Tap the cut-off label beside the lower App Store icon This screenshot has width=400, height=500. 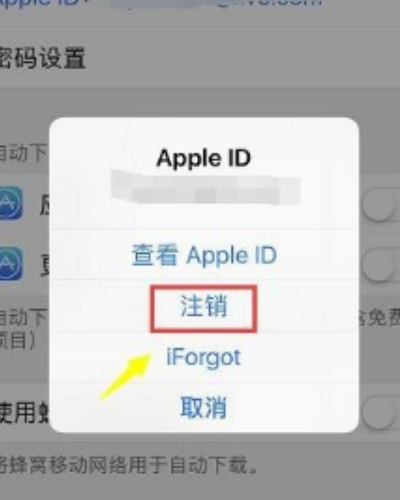click(44, 265)
